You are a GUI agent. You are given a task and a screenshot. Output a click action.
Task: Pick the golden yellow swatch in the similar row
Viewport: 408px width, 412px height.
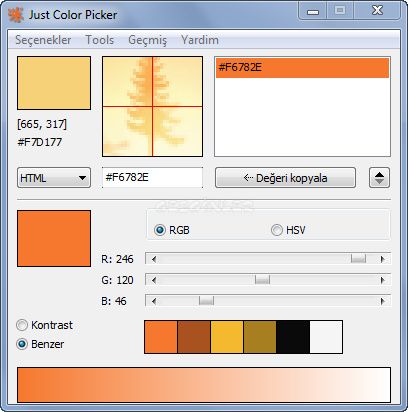click(227, 337)
